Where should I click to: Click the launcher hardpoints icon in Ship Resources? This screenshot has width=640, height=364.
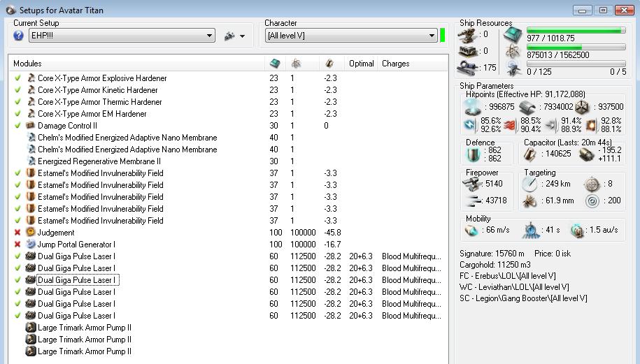(467, 52)
